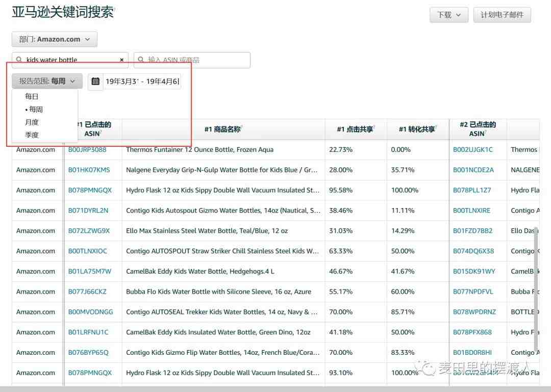The height and width of the screenshot is (392, 551).
Task: Open ASIN link B072LZWG9X
Action: (89, 231)
